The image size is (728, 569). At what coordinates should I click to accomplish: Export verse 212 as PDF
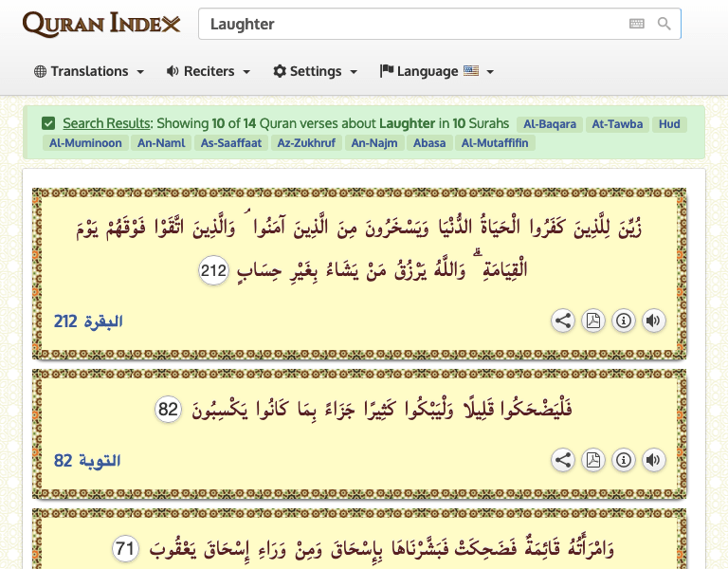(593, 321)
